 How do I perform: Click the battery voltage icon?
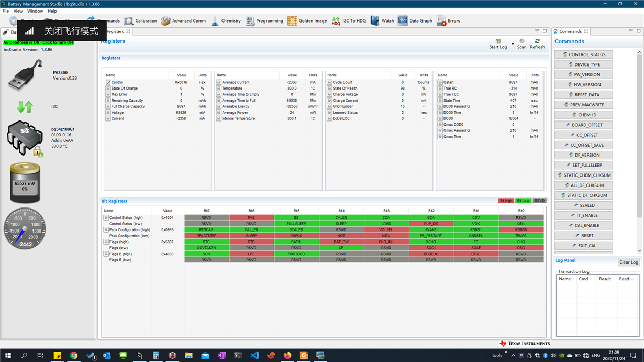tap(25, 183)
